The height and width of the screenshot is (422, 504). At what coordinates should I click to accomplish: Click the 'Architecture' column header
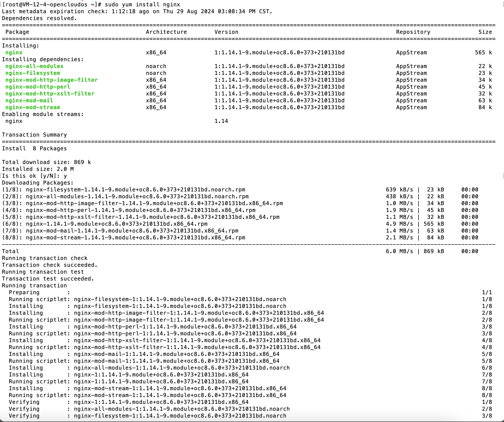coord(166,32)
